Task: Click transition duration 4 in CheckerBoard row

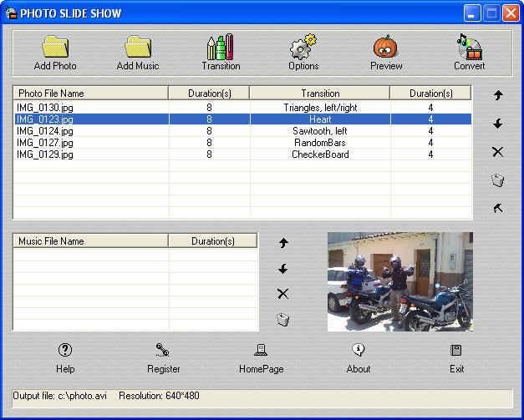Action: click(x=430, y=154)
